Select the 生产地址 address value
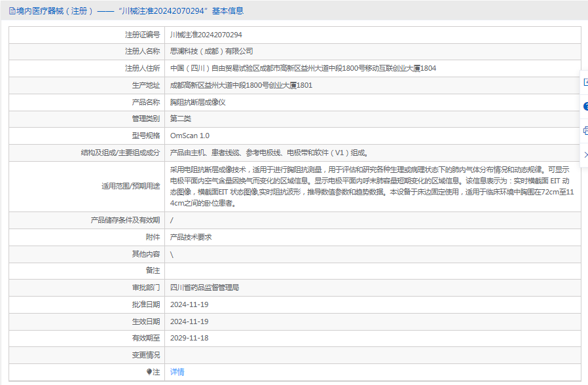 click(x=241, y=86)
